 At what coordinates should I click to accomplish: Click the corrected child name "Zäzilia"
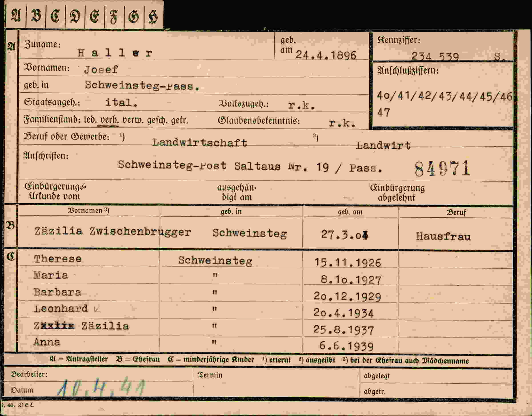pos(105,326)
